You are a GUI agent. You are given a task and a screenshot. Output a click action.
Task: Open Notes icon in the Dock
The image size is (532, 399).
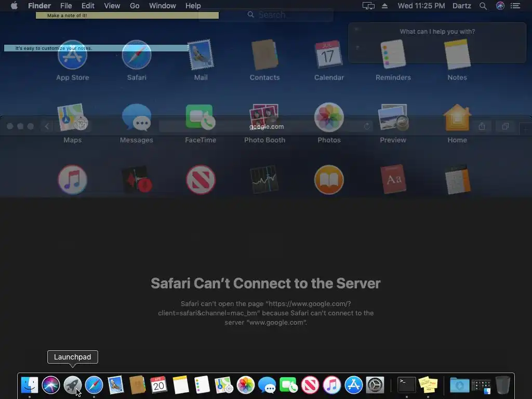coord(180,385)
